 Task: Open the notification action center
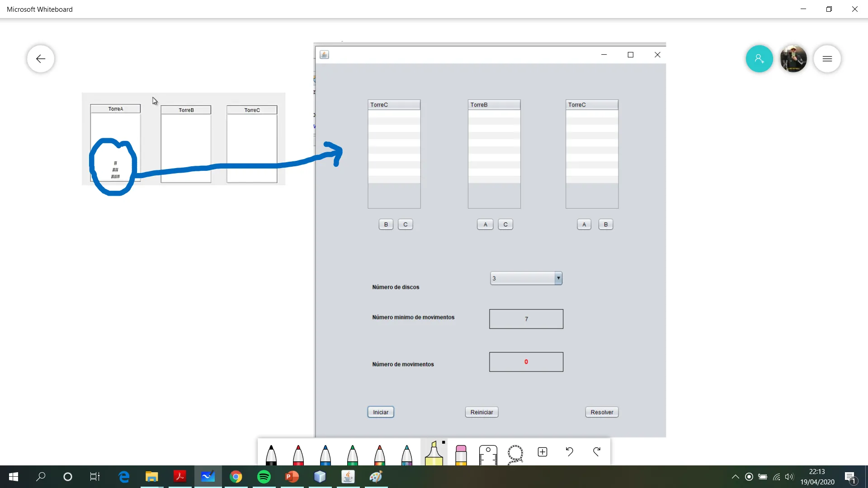pyautogui.click(x=850, y=477)
